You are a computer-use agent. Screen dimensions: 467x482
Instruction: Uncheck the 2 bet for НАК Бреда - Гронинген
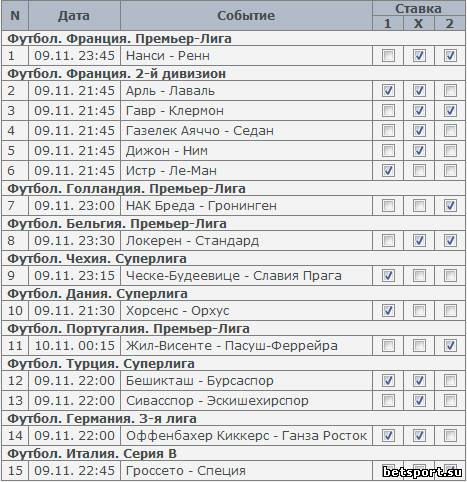pyautogui.click(x=450, y=206)
